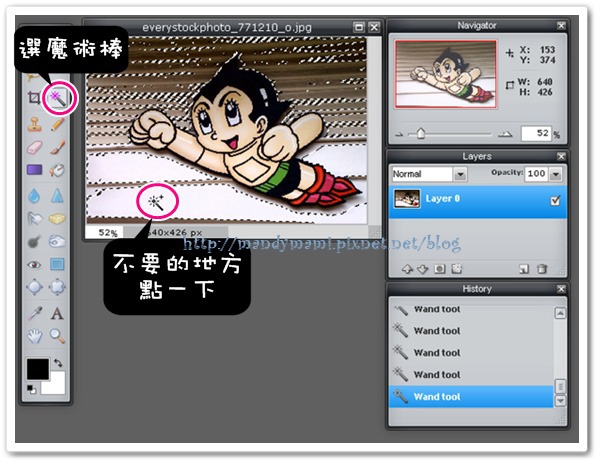This screenshot has width=600, height=464.
Task: Maximize the everystockphoto image window
Action: click(359, 27)
